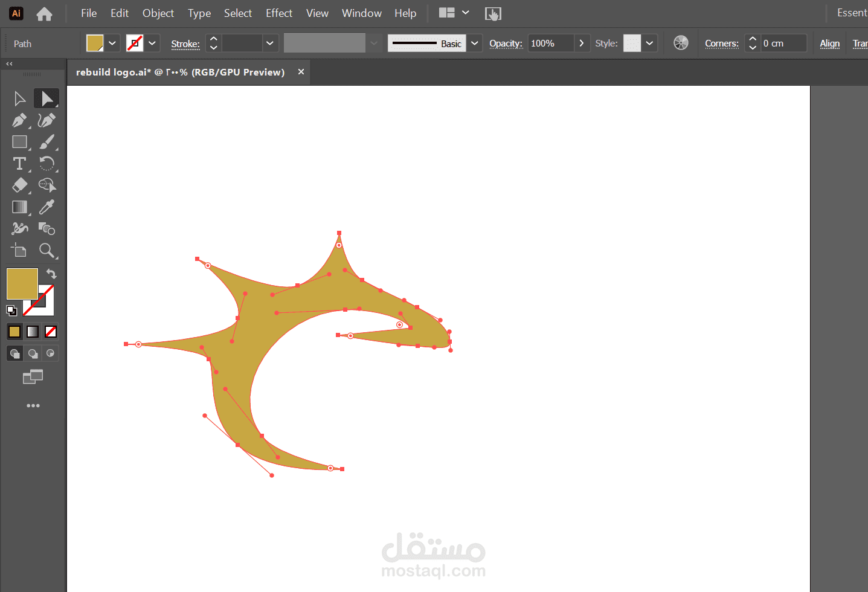This screenshot has width=868, height=592.
Task: Toggle Gradient fill mode button
Action: pyautogui.click(x=33, y=332)
